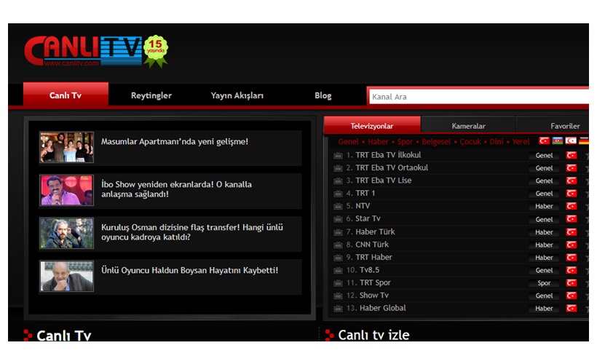Click the TV icon beside Haber Global
Screen dimensions: 597x364
tap(338, 309)
